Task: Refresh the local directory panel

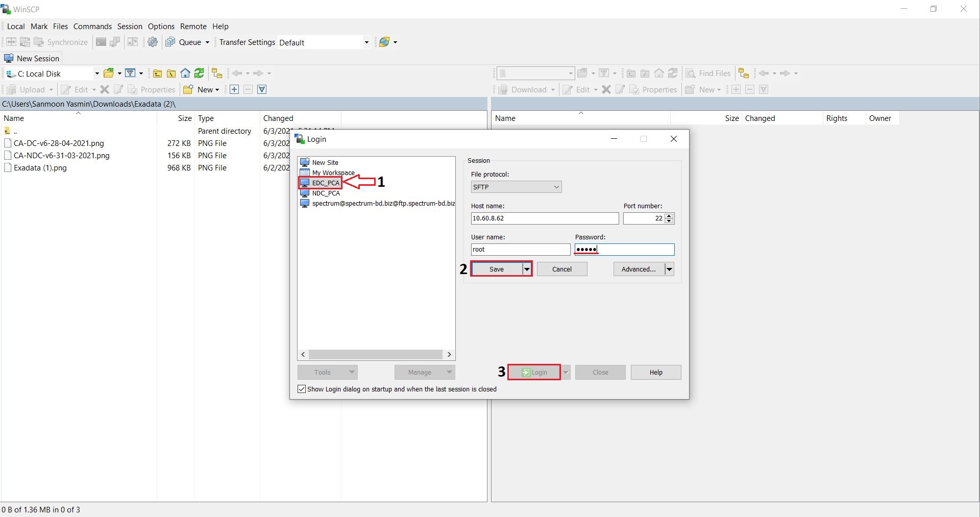Action: coord(199,73)
